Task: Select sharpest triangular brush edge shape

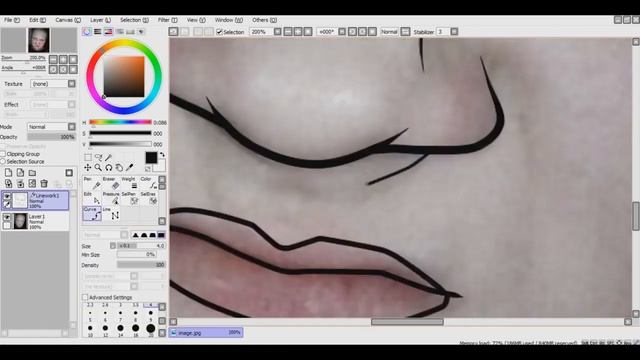Action: tap(136, 235)
